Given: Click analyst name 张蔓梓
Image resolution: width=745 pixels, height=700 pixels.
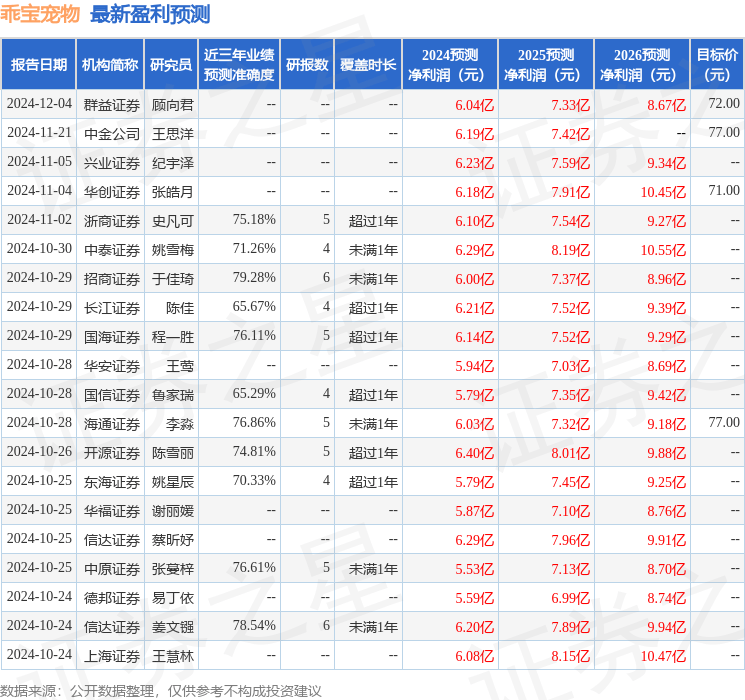Looking at the screenshot, I should tap(173, 569).
